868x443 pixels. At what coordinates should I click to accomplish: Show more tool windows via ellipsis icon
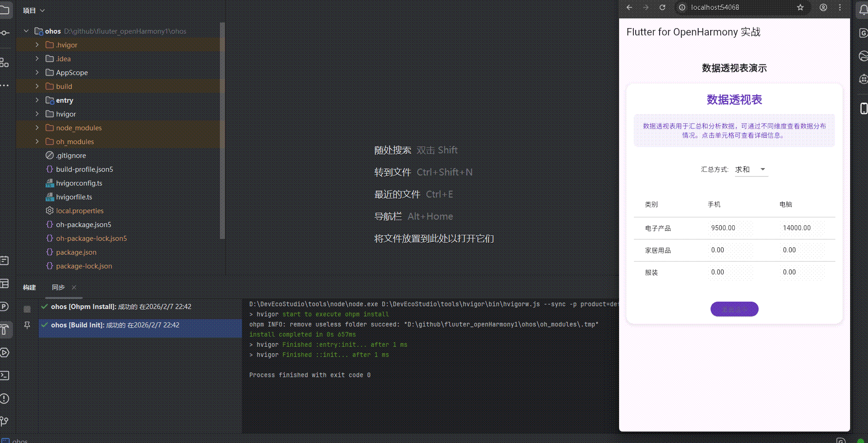point(4,85)
